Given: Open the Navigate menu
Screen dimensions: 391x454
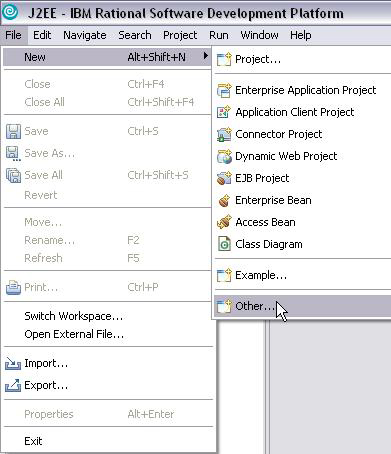Looking at the screenshot, I should point(85,35).
